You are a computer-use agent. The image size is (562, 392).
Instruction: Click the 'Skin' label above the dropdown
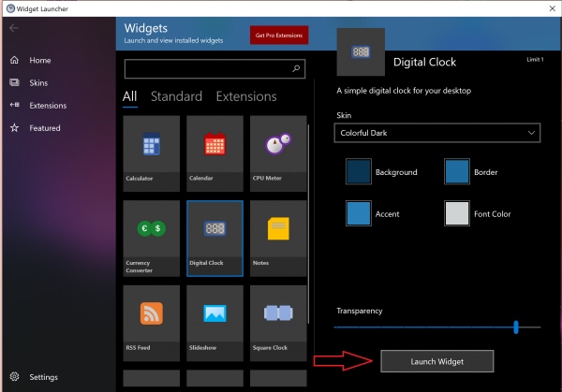point(344,115)
